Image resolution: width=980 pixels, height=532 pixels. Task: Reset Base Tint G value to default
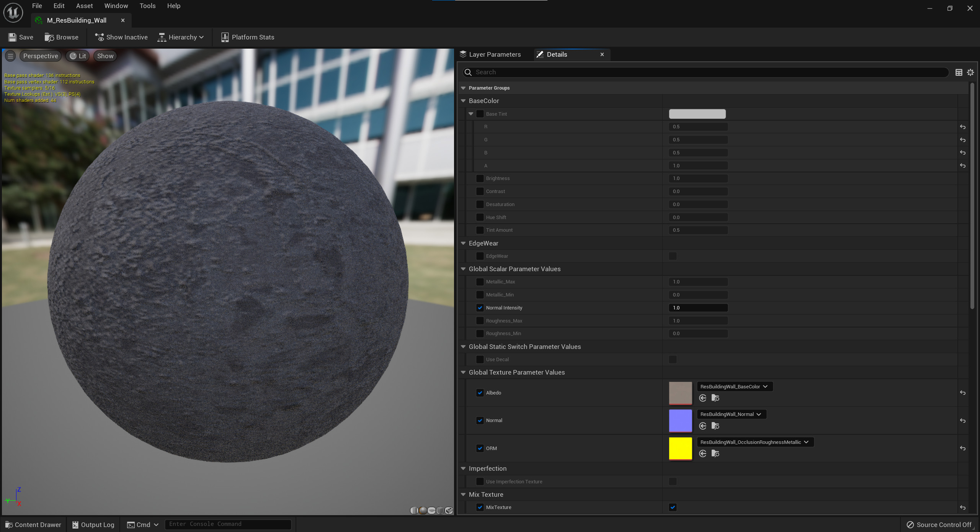tap(963, 140)
